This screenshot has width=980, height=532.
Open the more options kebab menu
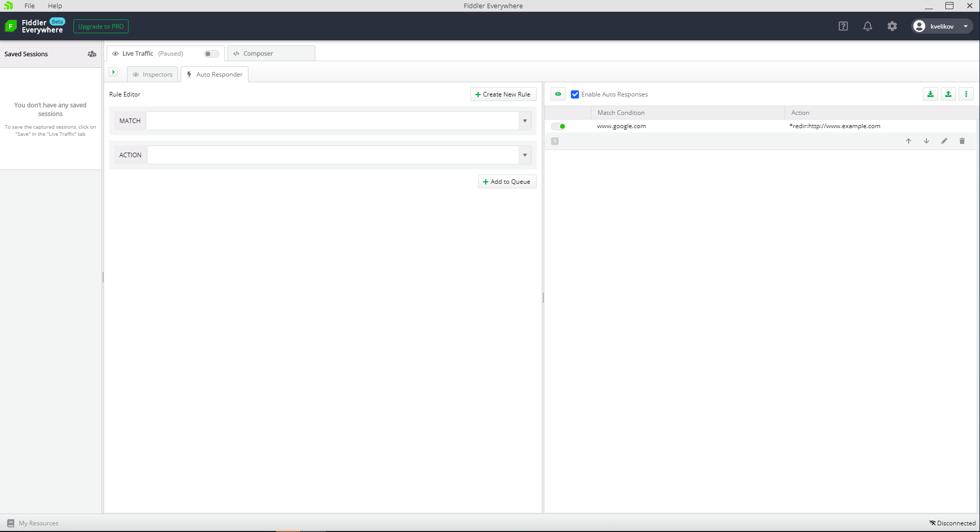(965, 94)
